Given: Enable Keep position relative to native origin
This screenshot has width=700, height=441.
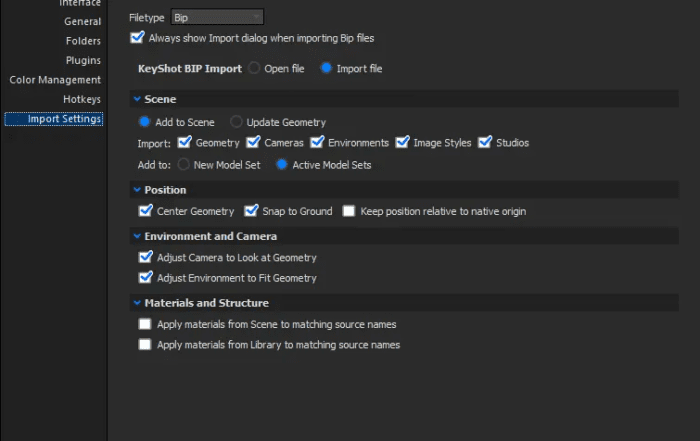Looking at the screenshot, I should (x=349, y=211).
